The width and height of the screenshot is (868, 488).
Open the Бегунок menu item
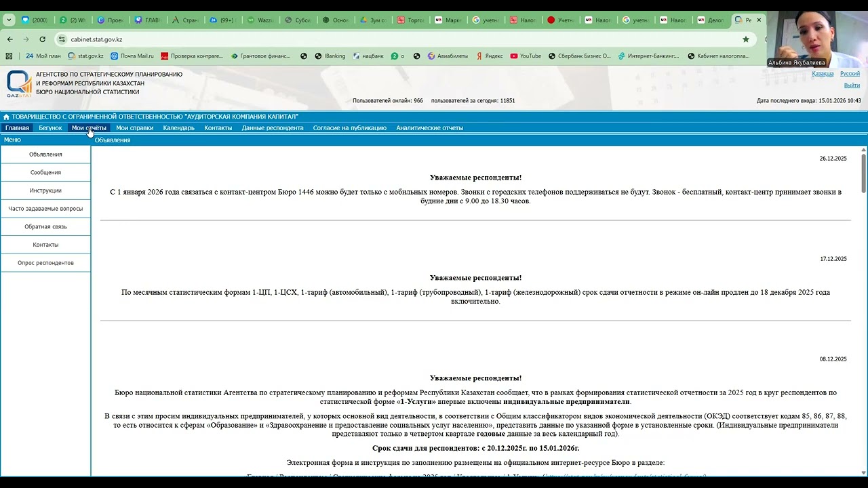pyautogui.click(x=50, y=127)
